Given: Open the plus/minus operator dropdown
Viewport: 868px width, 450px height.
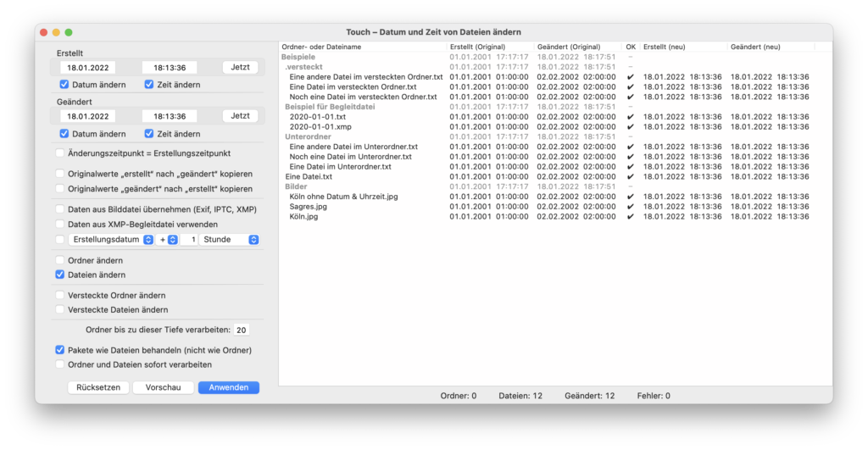Looking at the screenshot, I should [168, 240].
